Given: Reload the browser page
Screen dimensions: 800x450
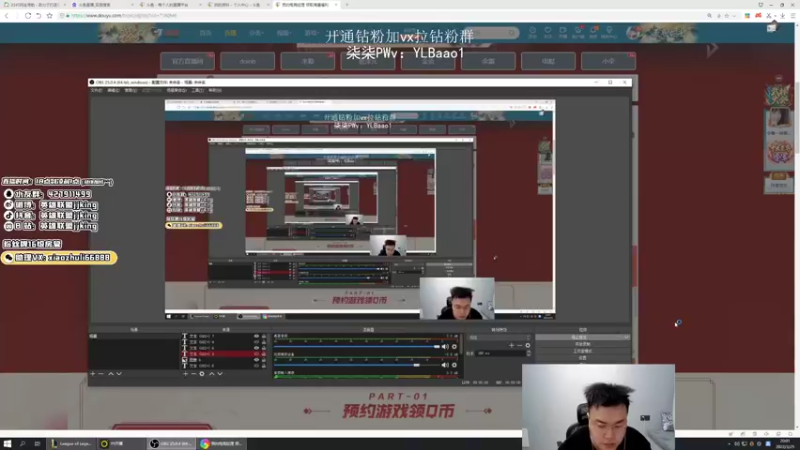Looking at the screenshot, I should point(28,16).
